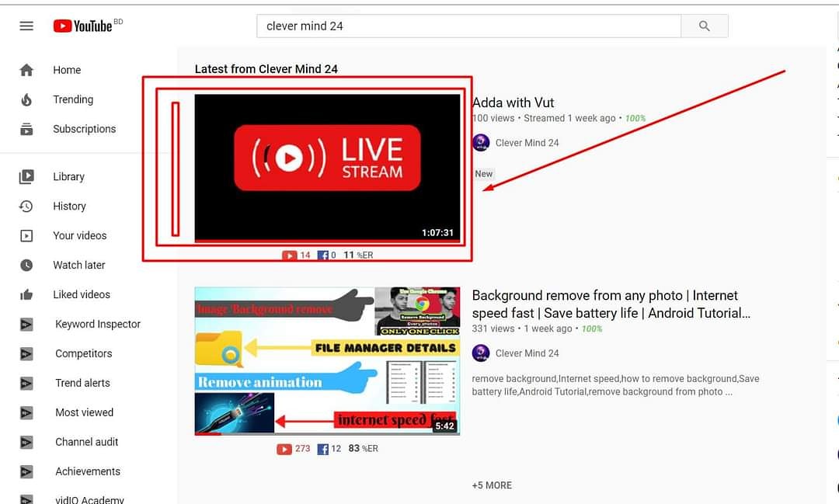Click the History clock icon
This screenshot has width=839, height=504.
point(26,206)
